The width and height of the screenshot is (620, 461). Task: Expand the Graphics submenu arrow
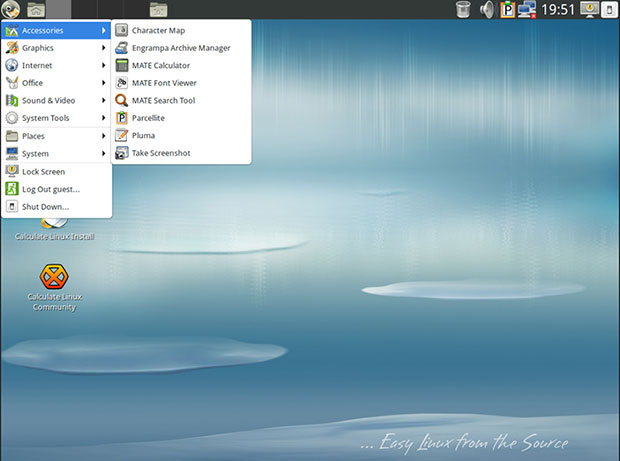coord(104,48)
